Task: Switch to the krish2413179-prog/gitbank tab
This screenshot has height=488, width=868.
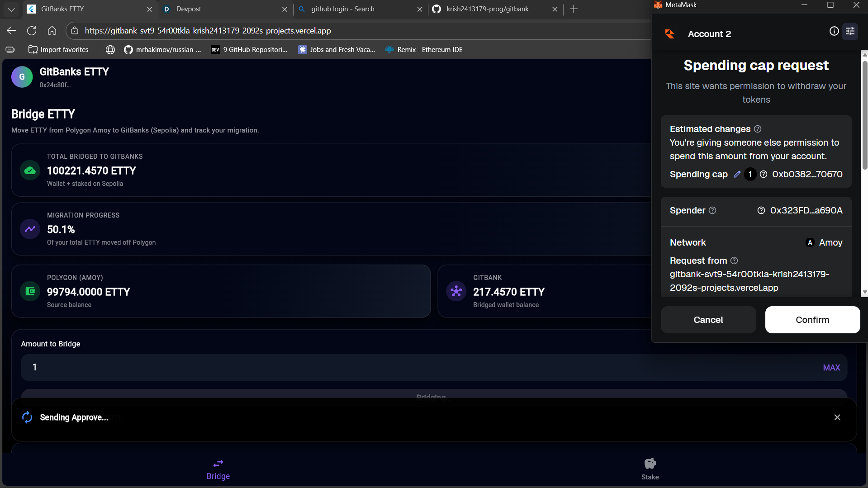Action: coord(496,9)
